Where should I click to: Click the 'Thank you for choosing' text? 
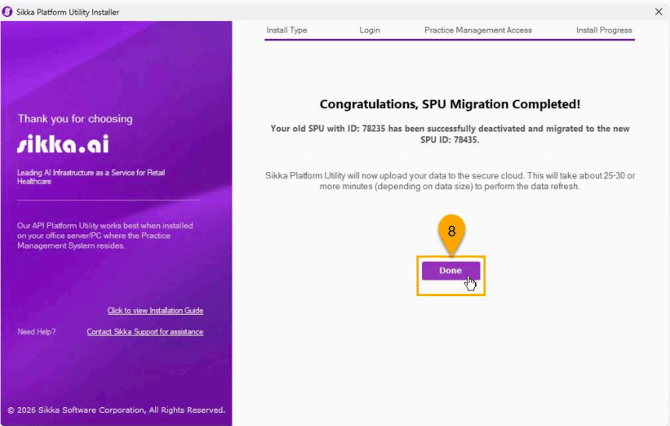[x=75, y=119]
